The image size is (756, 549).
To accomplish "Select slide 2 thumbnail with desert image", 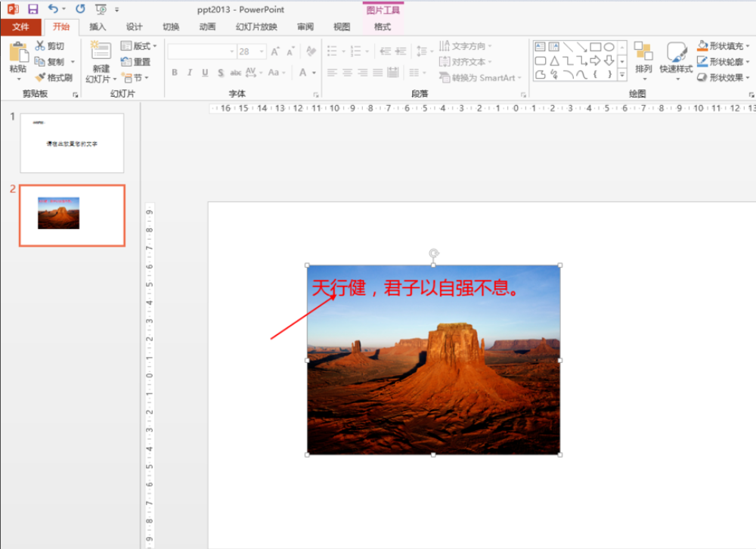I will (x=72, y=216).
